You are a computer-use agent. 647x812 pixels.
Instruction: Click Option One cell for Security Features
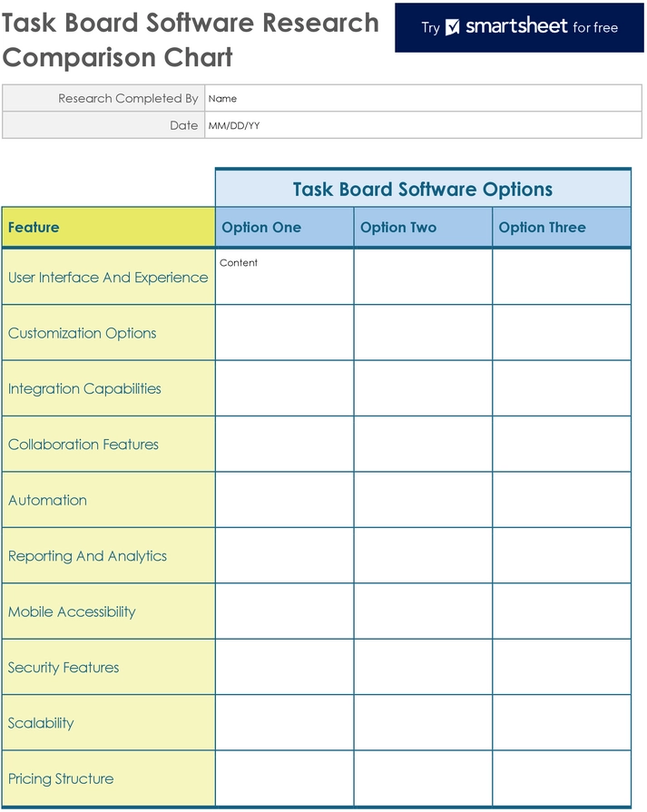pos(285,667)
